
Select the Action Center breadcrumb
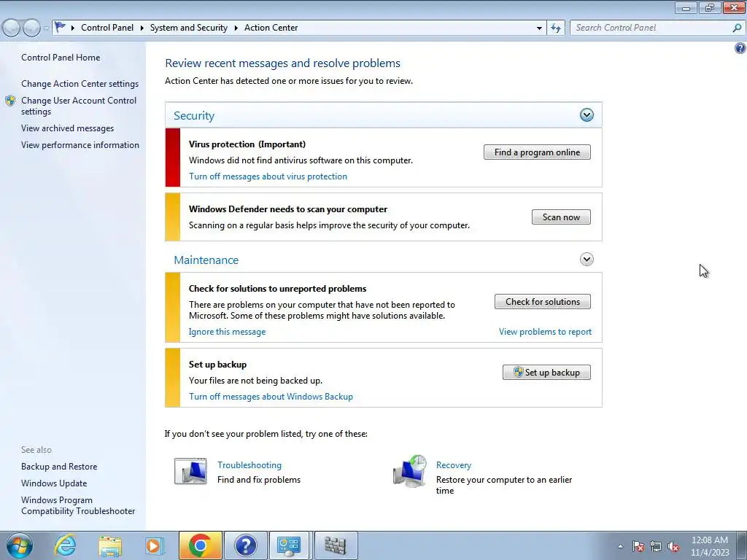pyautogui.click(x=271, y=28)
